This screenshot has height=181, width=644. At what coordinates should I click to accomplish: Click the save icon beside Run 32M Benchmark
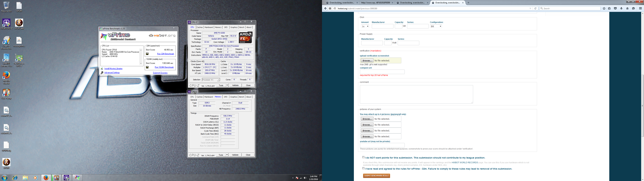[147, 54]
